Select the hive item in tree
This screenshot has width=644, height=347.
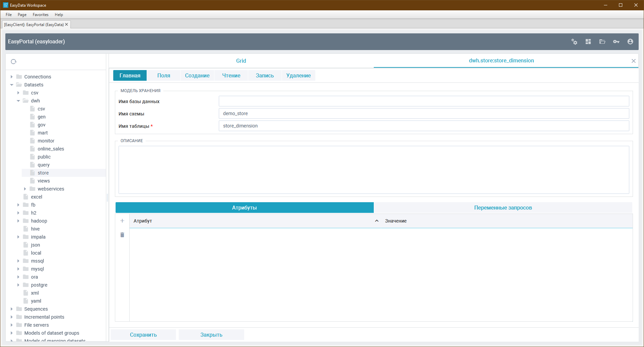tap(35, 229)
